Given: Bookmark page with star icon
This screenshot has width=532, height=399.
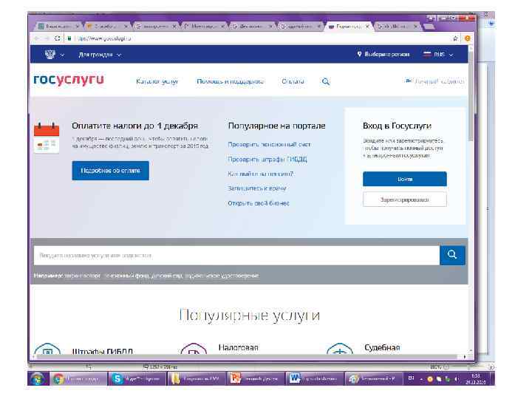Looking at the screenshot, I should tap(455, 38).
